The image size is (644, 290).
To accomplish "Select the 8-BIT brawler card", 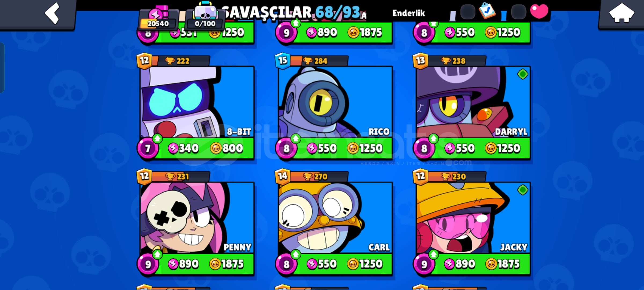I will [x=197, y=102].
